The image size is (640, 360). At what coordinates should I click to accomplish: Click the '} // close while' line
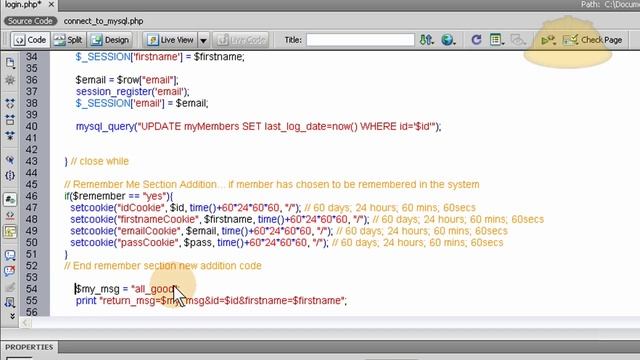tap(96, 161)
